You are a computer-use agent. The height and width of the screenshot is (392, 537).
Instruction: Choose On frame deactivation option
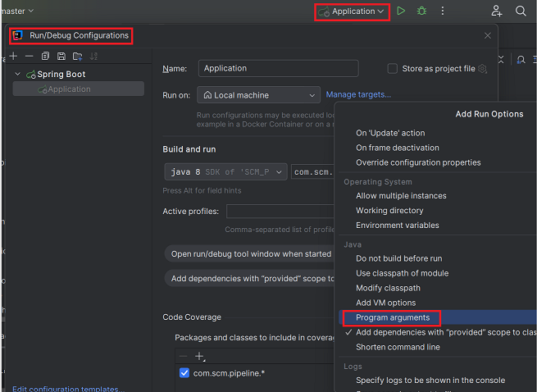(x=398, y=148)
